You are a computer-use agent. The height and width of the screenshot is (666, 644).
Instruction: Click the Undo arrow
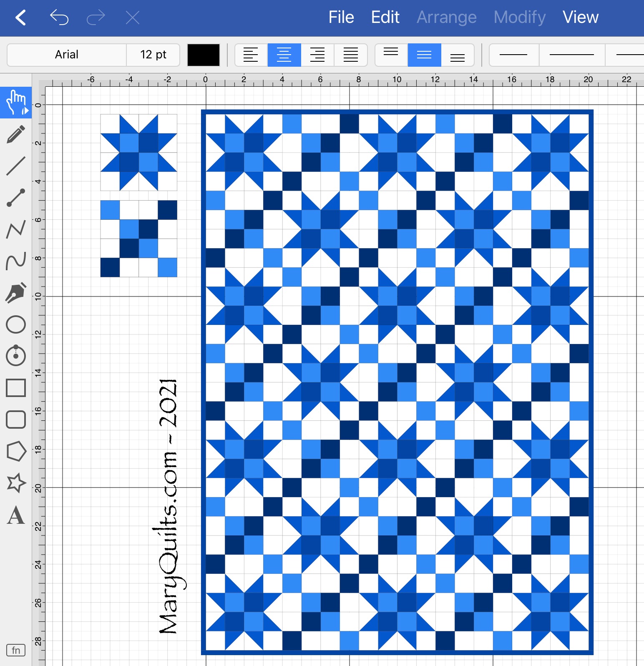(59, 18)
